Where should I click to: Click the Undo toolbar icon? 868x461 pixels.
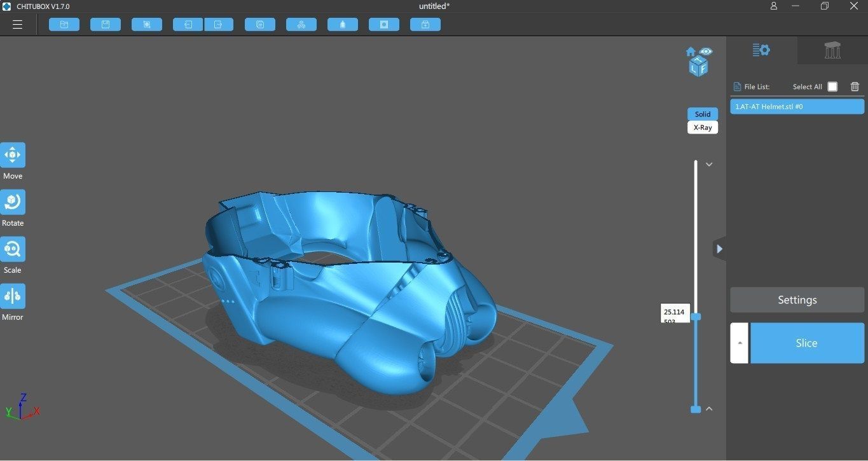coord(188,25)
